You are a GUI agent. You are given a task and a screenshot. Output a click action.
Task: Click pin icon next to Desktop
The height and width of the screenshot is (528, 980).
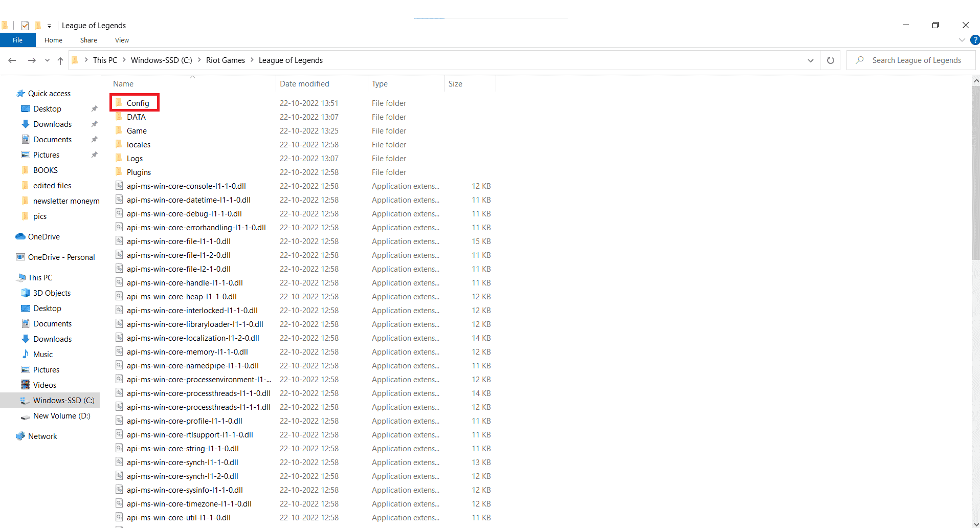(x=94, y=109)
